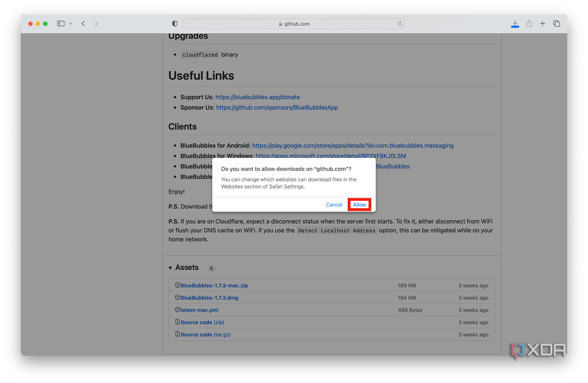Click the '189 MB' size text

(407, 285)
